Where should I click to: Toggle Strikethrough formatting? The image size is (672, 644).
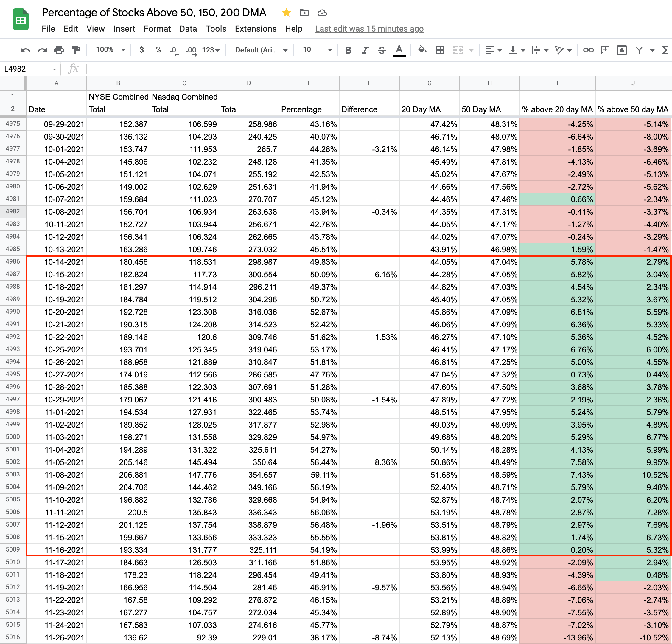coord(382,50)
